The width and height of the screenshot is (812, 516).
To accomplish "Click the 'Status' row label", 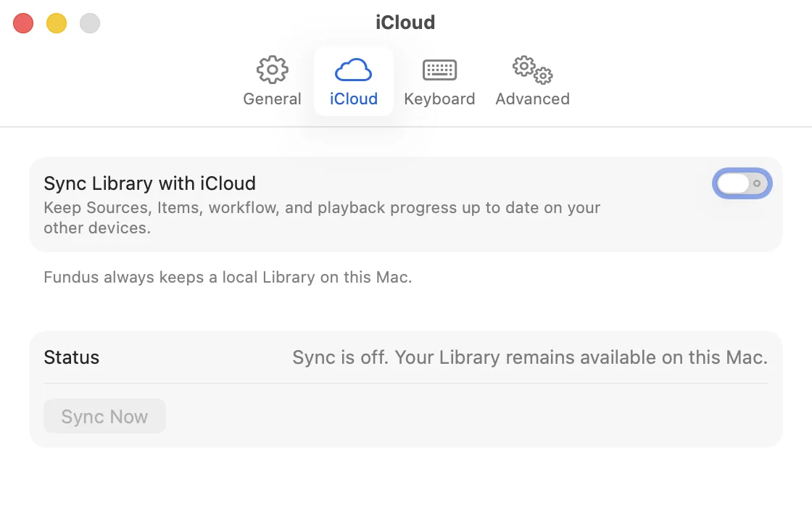I will (x=72, y=357).
